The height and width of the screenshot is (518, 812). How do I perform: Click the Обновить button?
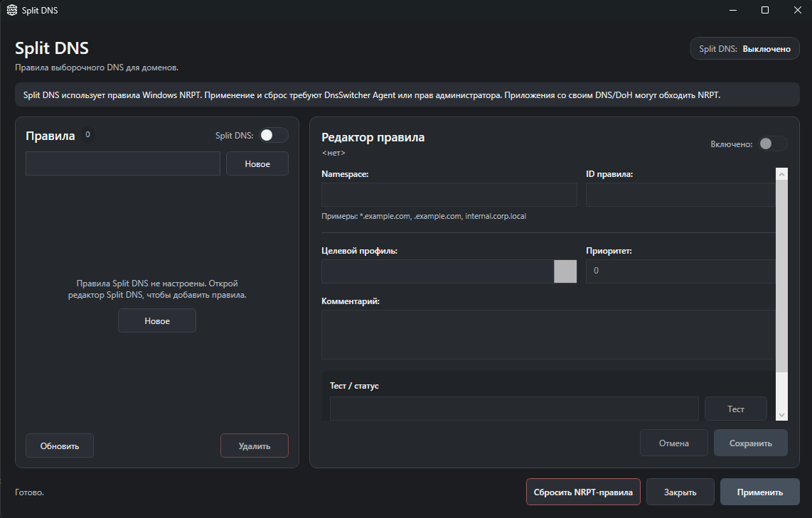coord(60,446)
